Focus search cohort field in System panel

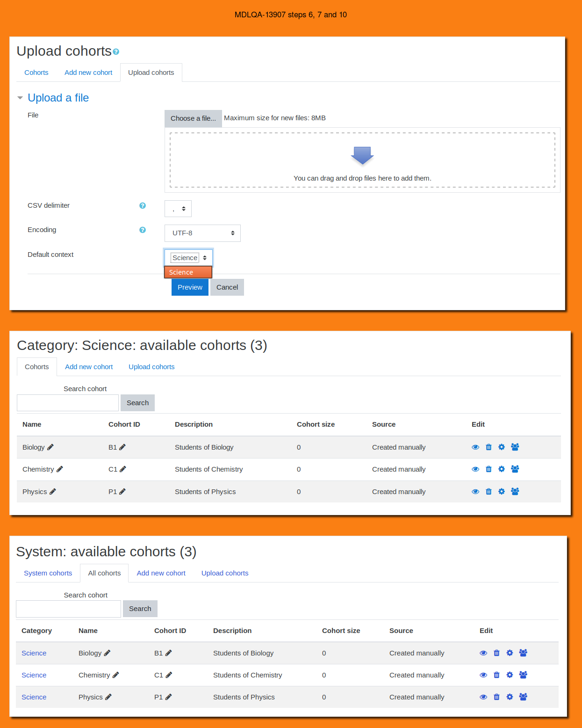point(69,609)
